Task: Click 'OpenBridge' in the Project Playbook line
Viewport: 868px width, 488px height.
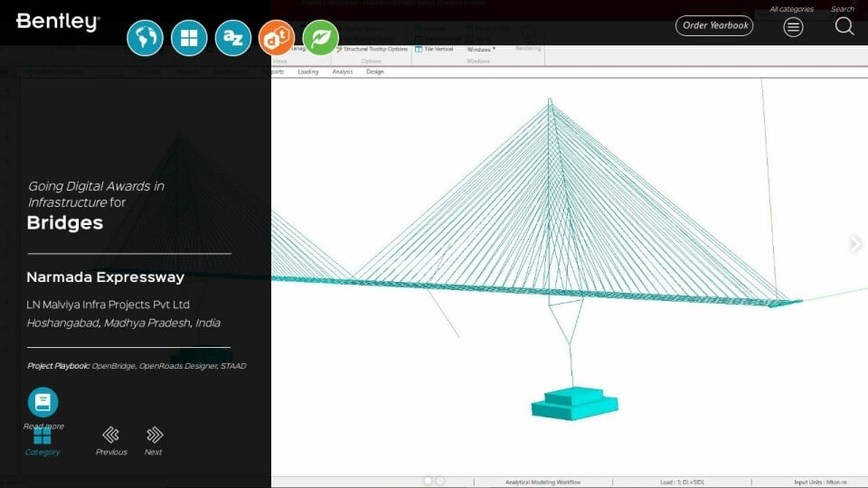Action: pos(114,366)
